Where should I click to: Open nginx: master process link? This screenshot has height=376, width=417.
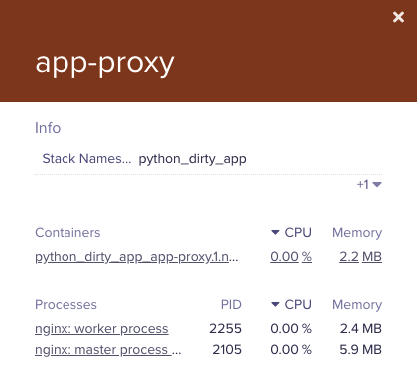(108, 350)
